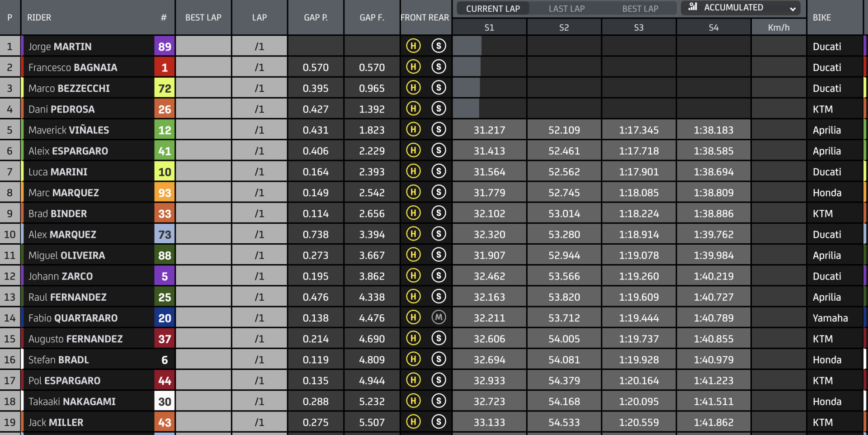Select rider Maverick VIÑALES
Viewport: 868px width, 435px height.
69,130
